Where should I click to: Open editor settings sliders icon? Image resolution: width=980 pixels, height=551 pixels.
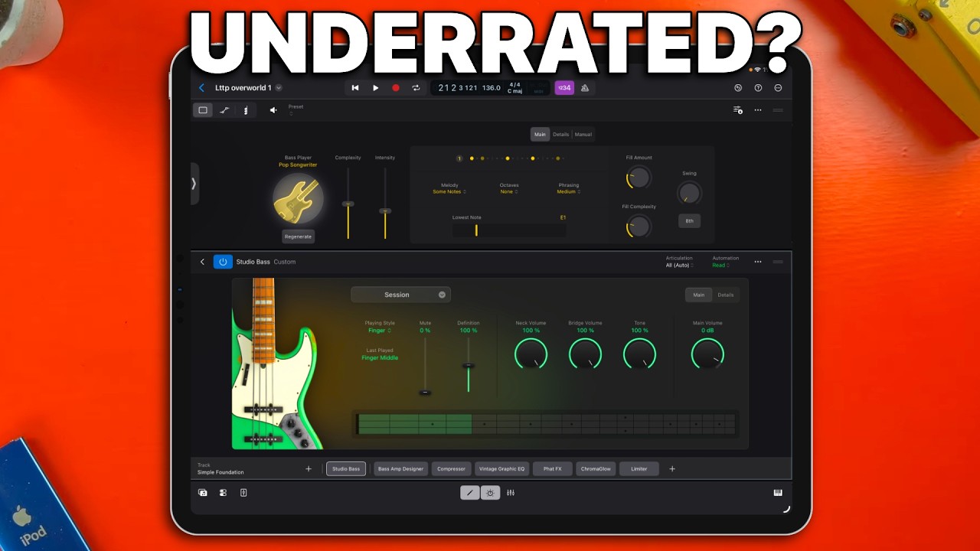[738, 110]
